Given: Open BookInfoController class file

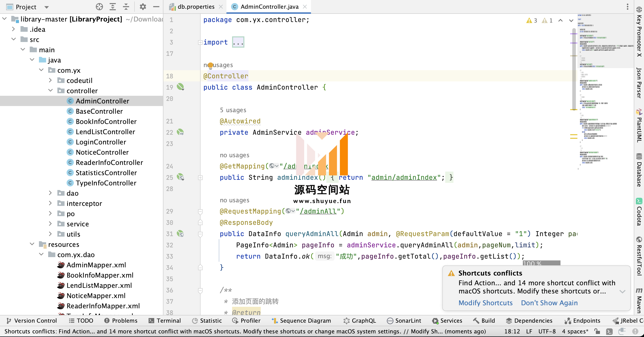Looking at the screenshot, I should pyautogui.click(x=106, y=121).
